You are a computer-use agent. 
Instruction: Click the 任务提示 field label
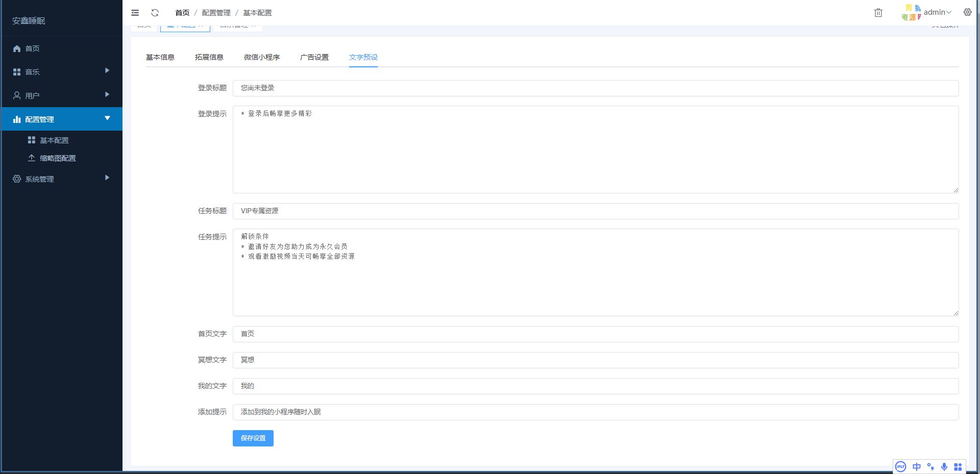click(x=212, y=237)
